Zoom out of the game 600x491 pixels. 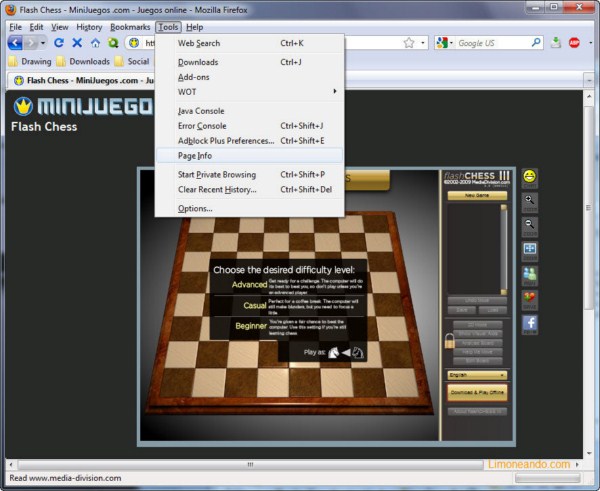click(x=530, y=227)
